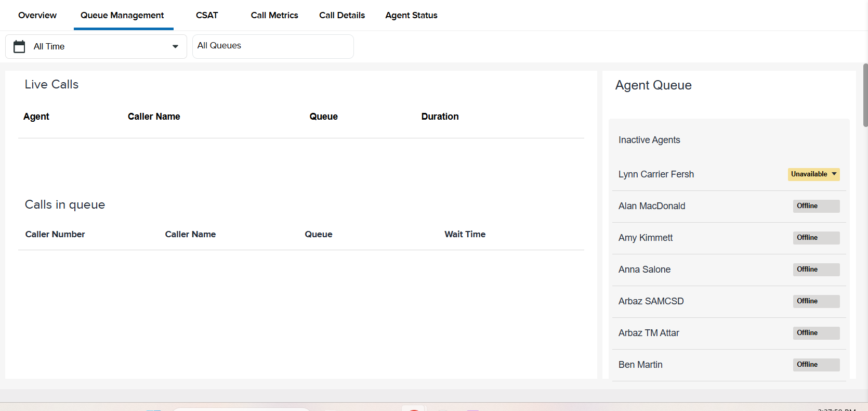
Task: Click the vertical page scrollbar
Action: [865, 95]
